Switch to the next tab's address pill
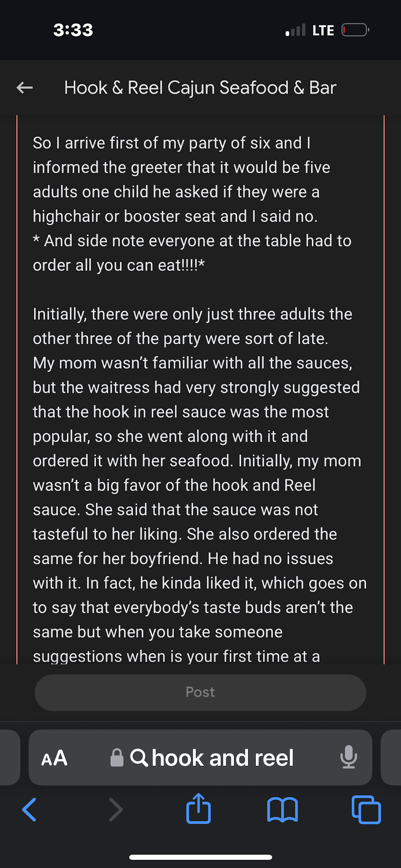This screenshot has width=401, height=868. pyautogui.click(x=392, y=757)
